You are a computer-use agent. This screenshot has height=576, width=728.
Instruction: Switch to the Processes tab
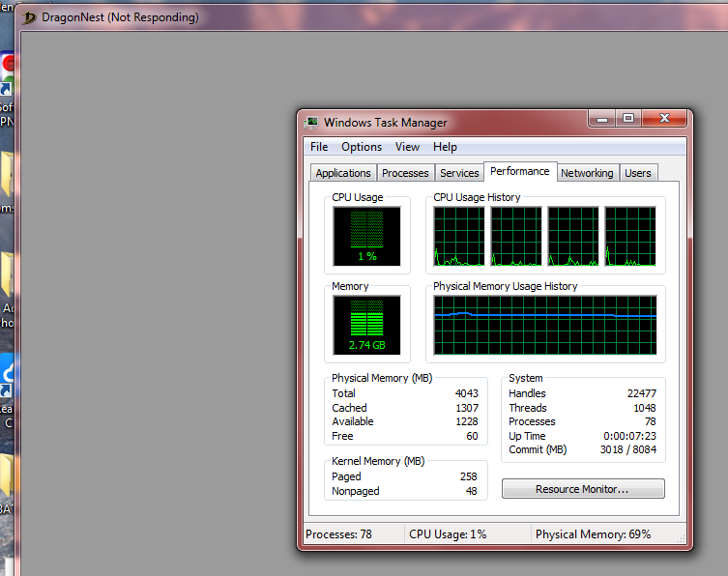[x=405, y=173]
